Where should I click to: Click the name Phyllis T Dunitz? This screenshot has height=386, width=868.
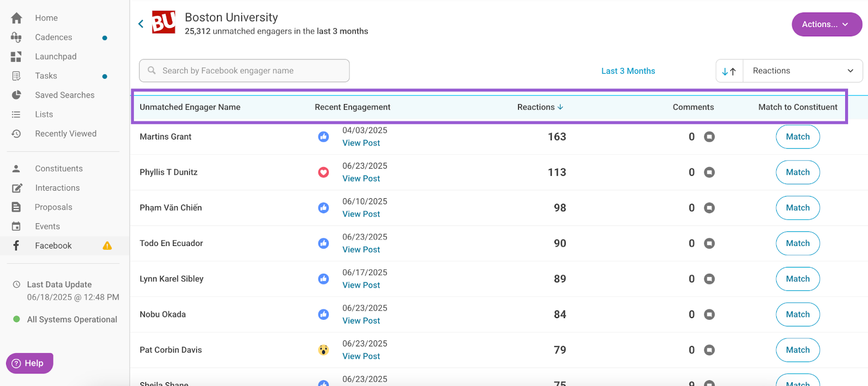coord(169,172)
